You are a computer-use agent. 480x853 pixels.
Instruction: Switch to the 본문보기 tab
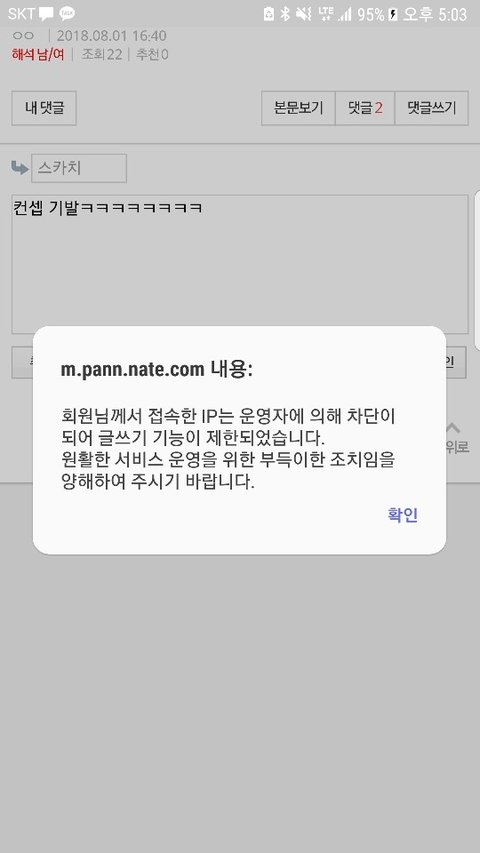298,108
